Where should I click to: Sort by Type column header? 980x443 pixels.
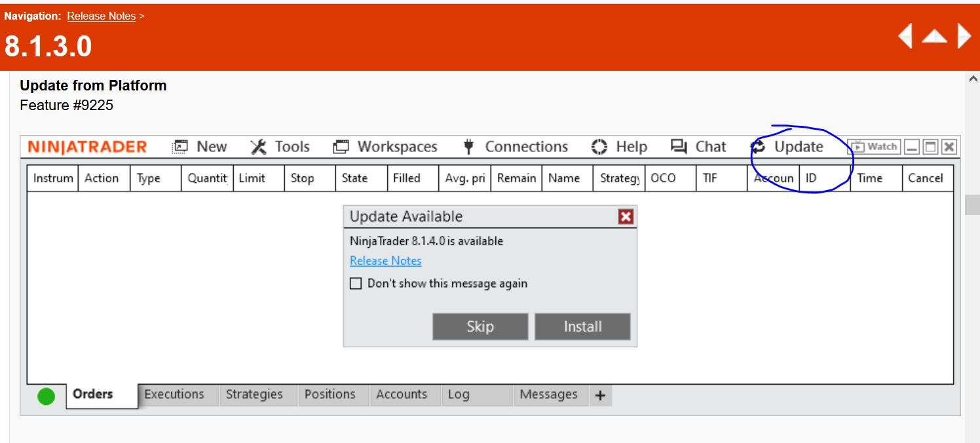point(155,178)
